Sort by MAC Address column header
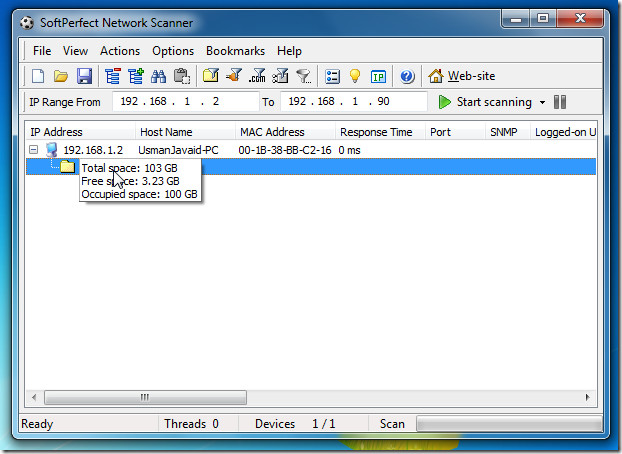 pos(285,132)
